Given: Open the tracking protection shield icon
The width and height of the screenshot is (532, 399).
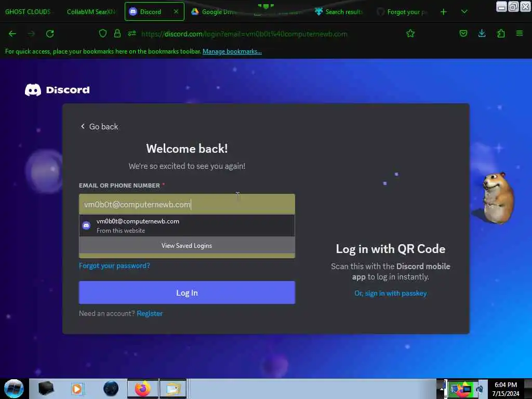Looking at the screenshot, I should click(x=103, y=33).
